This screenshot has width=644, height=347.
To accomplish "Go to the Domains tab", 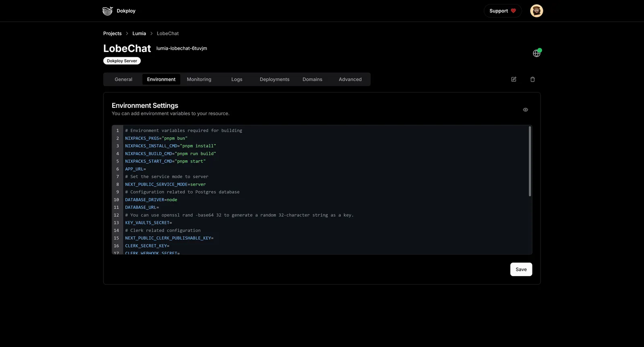I will (x=312, y=79).
